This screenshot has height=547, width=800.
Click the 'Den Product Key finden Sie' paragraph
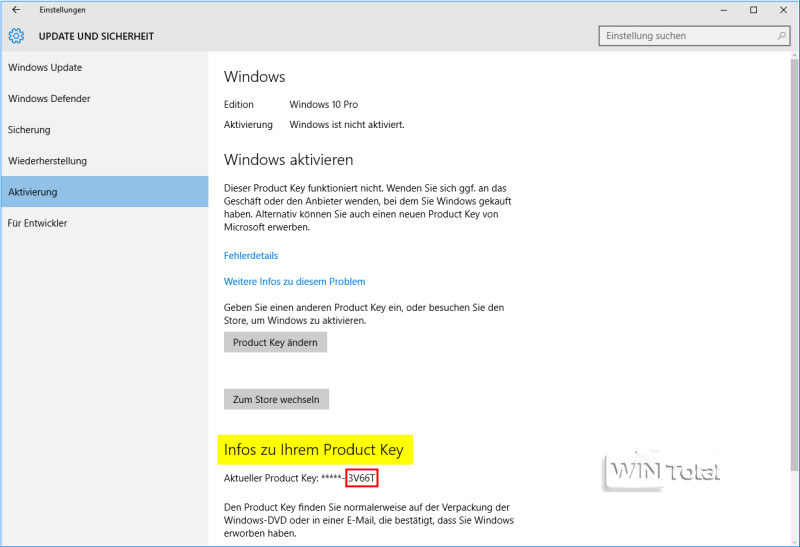click(x=369, y=520)
